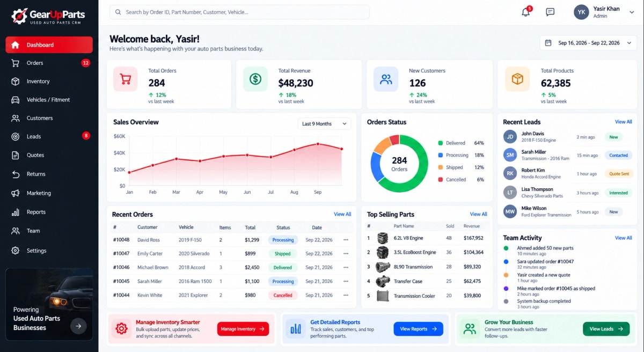This screenshot has width=644, height=352.
Task: Click the Total Orders cart icon
Action: tap(126, 79)
